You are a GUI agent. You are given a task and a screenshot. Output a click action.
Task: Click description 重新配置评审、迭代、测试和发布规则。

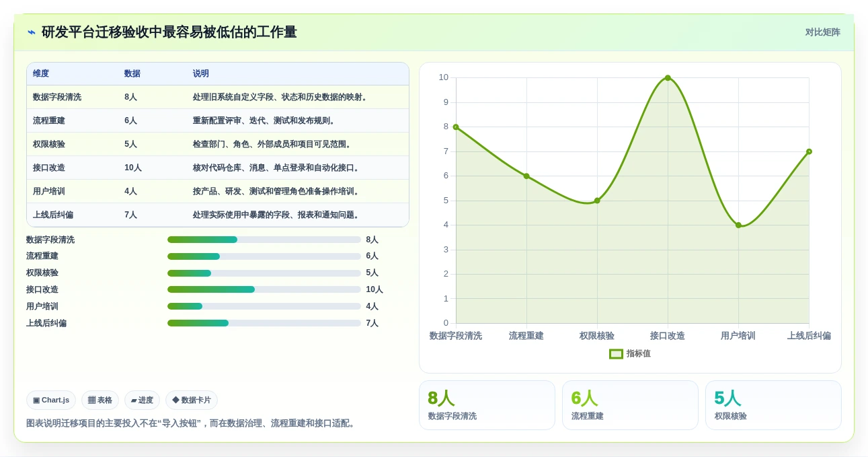[265, 120]
